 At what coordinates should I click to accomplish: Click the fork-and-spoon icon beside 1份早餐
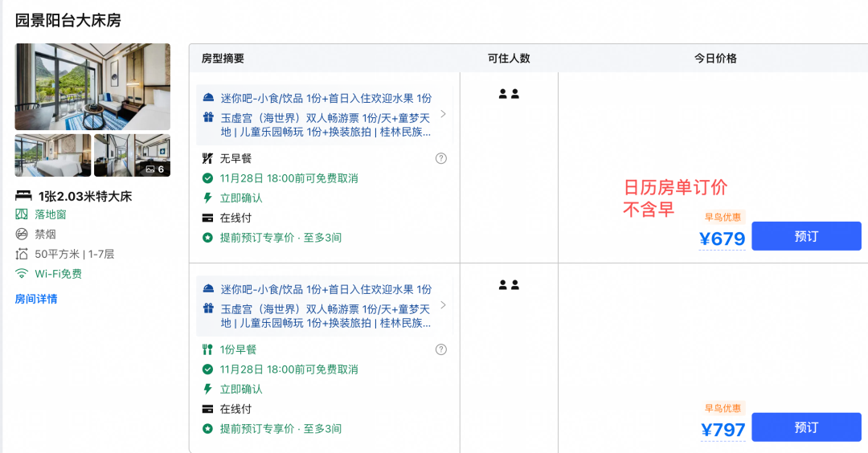point(207,349)
